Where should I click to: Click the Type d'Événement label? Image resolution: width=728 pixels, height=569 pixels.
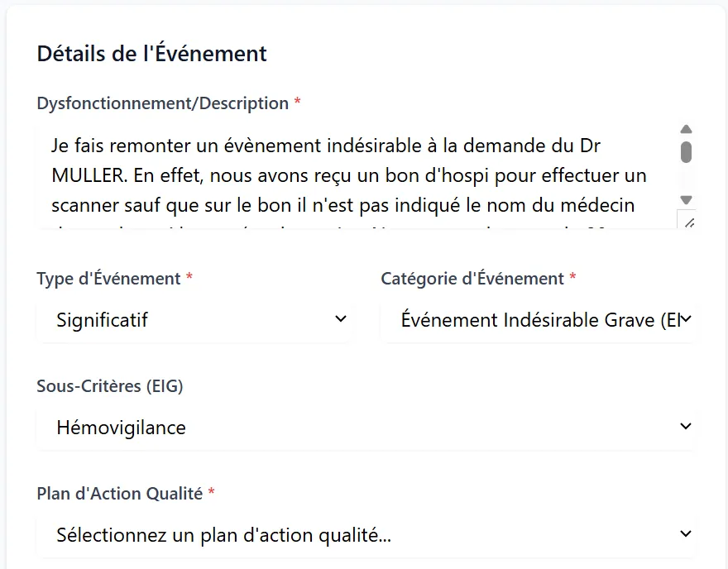(108, 279)
